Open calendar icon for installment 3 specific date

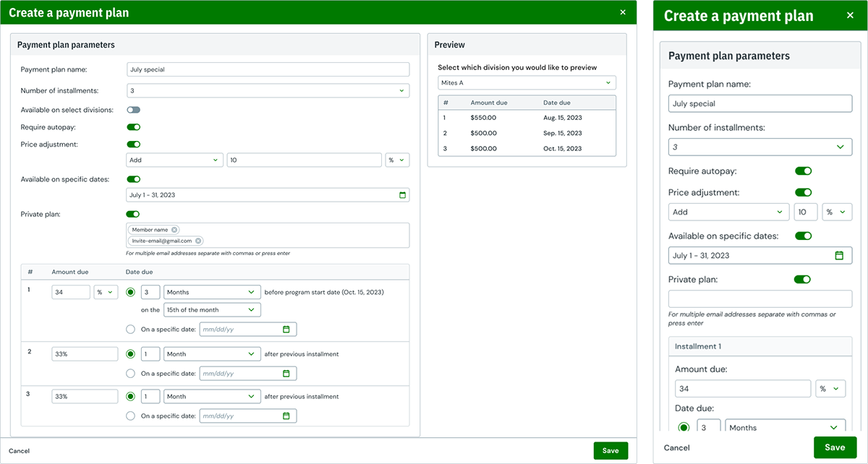[286, 416]
